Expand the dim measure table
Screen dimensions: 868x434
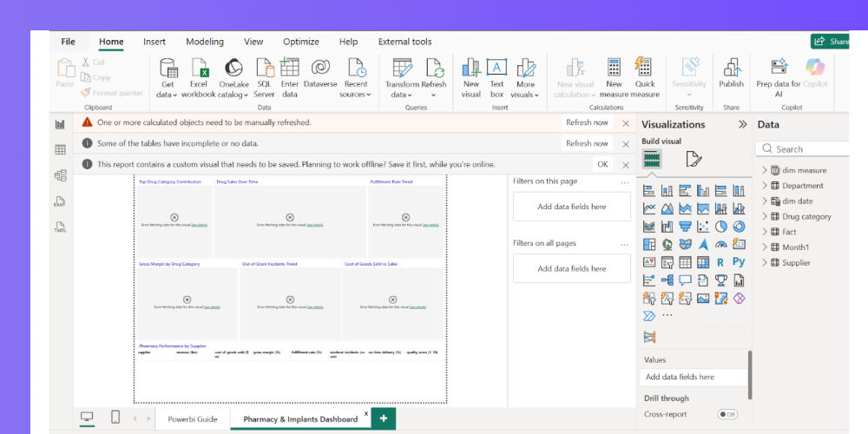click(765, 170)
